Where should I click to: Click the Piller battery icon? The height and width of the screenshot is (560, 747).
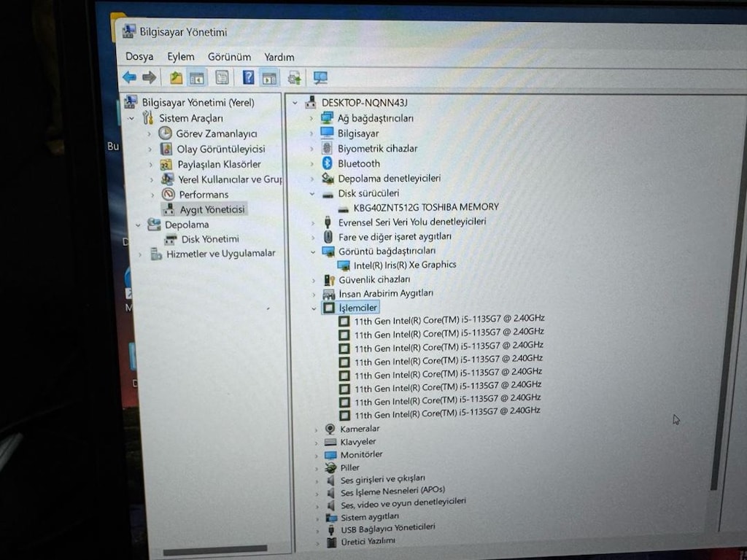click(x=330, y=467)
